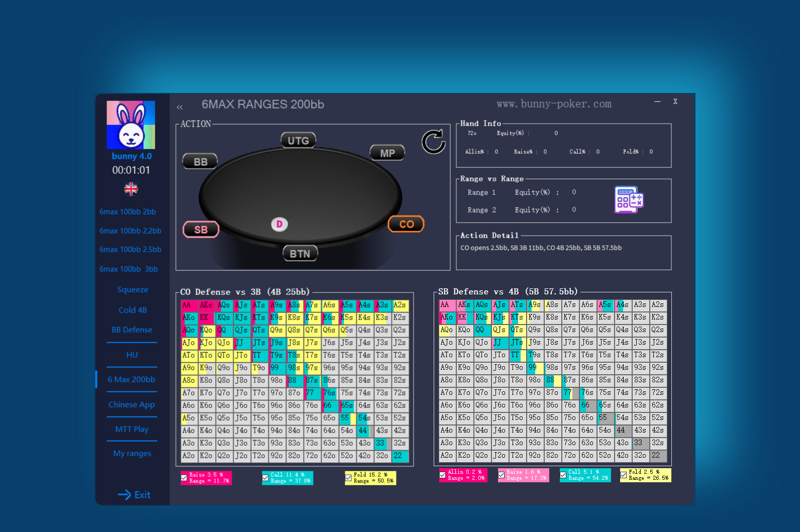
Task: Click the UK flag language icon
Action: 131,189
